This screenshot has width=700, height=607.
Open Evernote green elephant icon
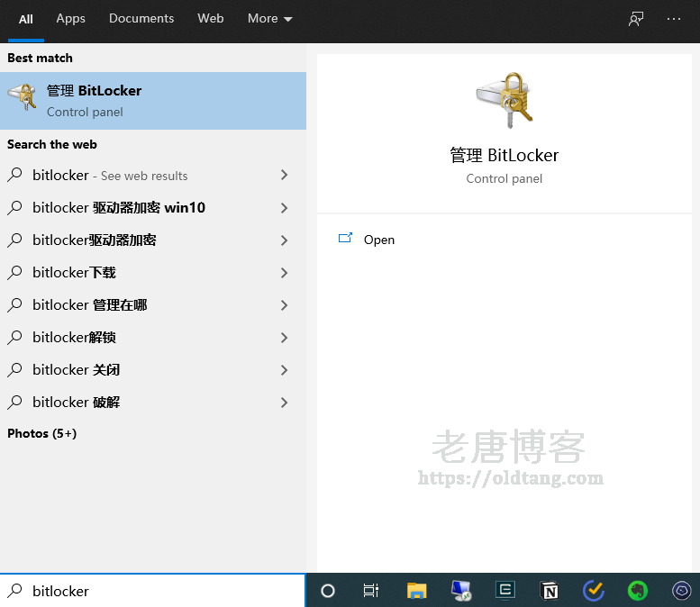(x=638, y=591)
